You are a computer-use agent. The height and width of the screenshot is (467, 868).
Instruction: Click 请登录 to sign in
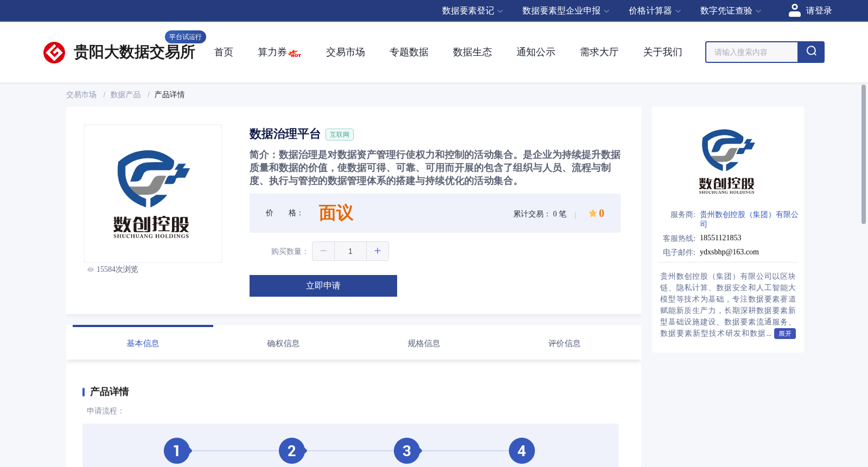pyautogui.click(x=819, y=11)
